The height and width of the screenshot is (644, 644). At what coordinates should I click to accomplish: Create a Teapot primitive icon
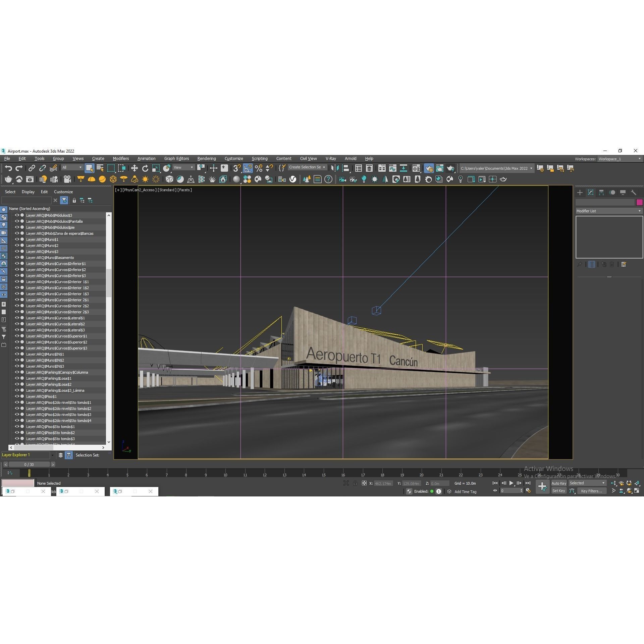point(8,179)
